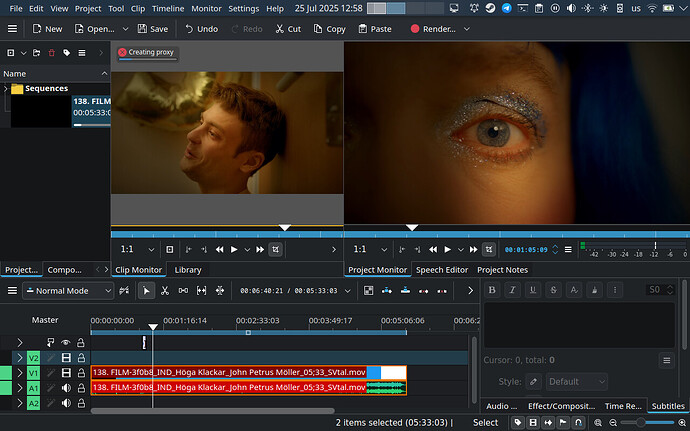Image resolution: width=690 pixels, height=431 pixels.
Task: Mute the A1 audio track
Action: coord(66,388)
